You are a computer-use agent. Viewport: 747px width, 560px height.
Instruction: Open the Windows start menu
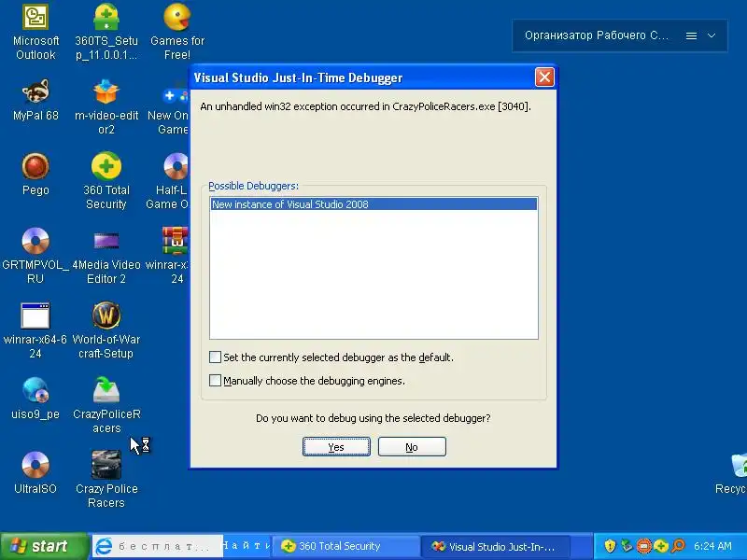(44, 546)
